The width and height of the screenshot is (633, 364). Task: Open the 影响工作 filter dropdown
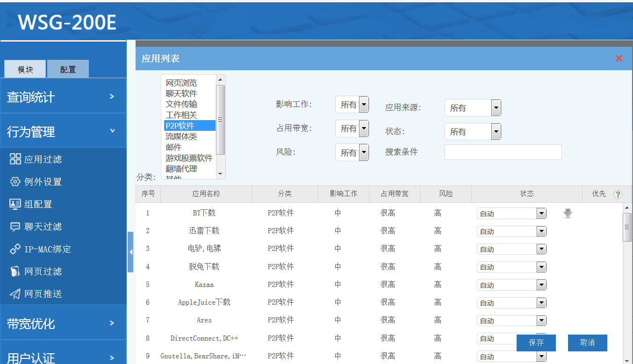pos(352,105)
